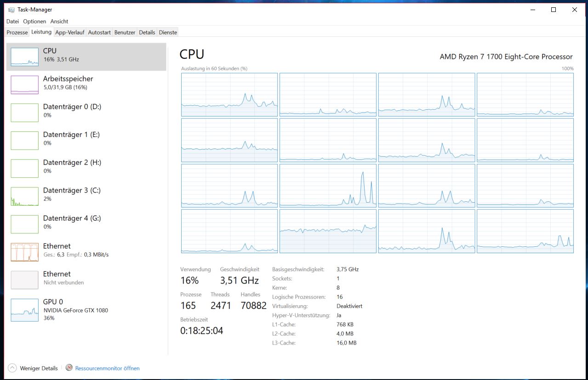The width and height of the screenshot is (588, 380).
Task: Select GPU 0 mini graph in sidebar
Action: (24, 310)
